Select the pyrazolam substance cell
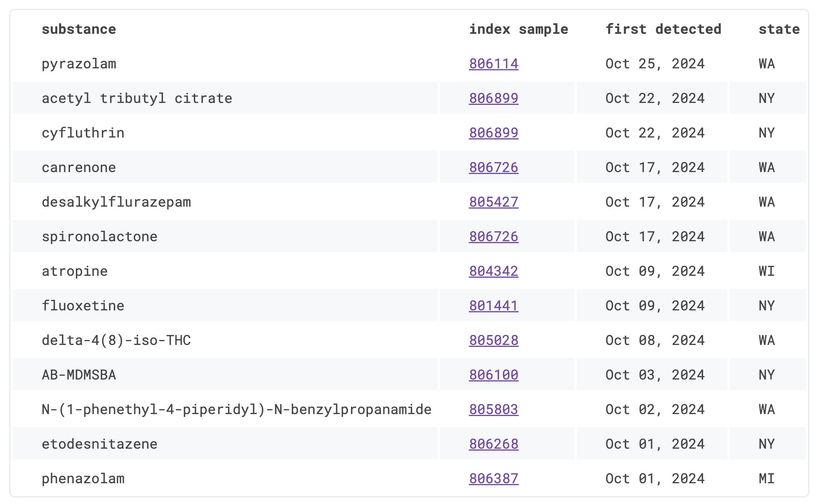Image resolution: width=822 pixels, height=504 pixels. click(x=79, y=64)
